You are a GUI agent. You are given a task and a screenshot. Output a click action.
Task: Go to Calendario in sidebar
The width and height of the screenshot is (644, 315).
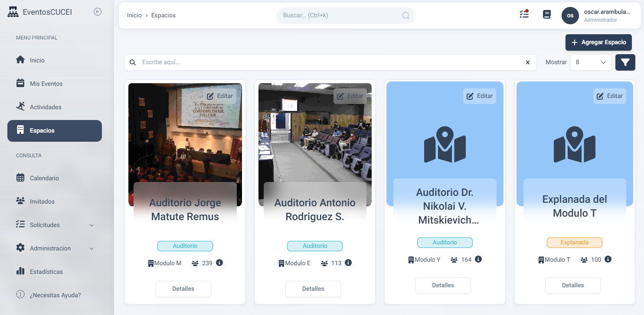coord(44,178)
